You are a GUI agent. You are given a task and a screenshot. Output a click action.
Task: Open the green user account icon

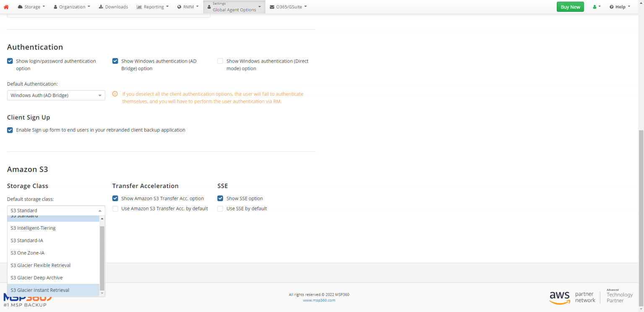point(595,6)
